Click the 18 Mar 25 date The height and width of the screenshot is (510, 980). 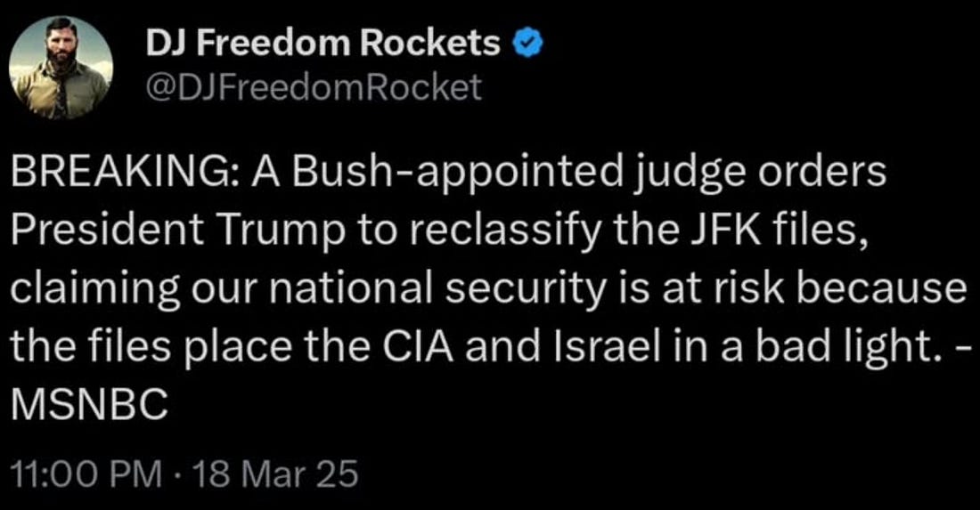coord(274,474)
